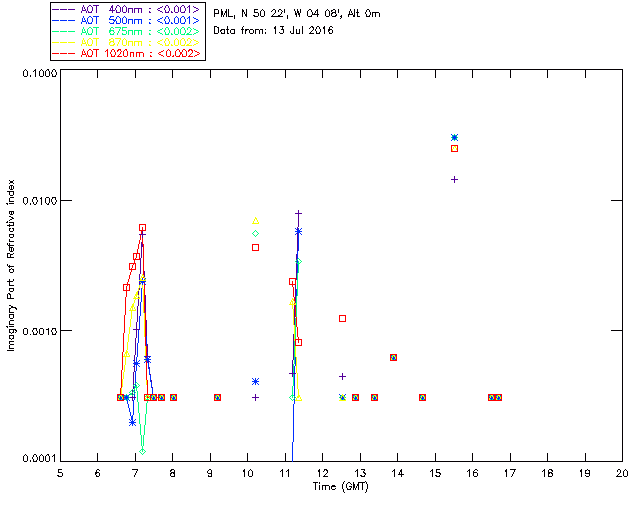This screenshot has width=640, height=512.
Task: Select the purple plus marker at time 15.5
Action: coord(454,180)
